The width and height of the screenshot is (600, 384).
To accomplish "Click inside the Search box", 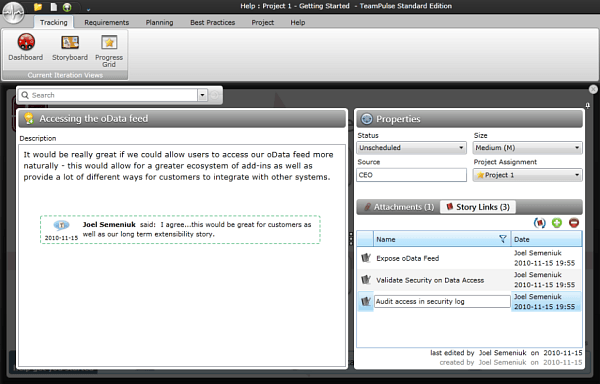I will [108, 95].
